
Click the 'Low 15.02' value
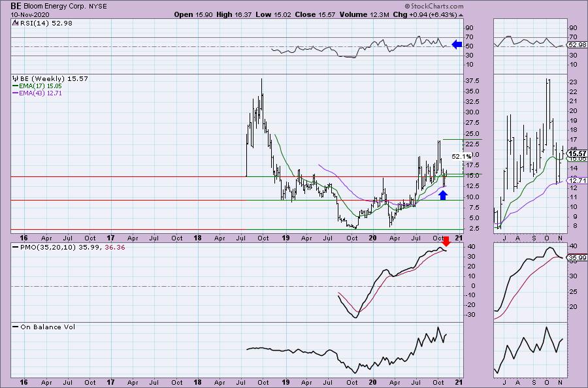tap(273, 14)
